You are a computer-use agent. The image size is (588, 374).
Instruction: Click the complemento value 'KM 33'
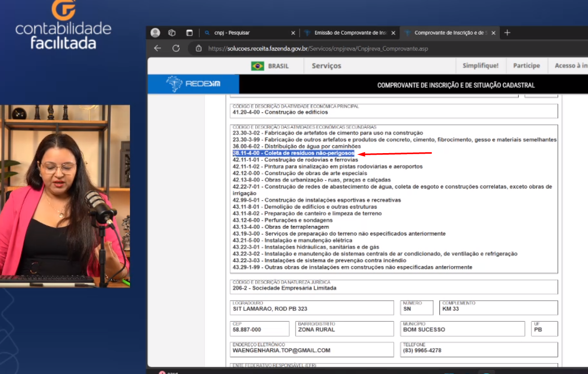(451, 309)
